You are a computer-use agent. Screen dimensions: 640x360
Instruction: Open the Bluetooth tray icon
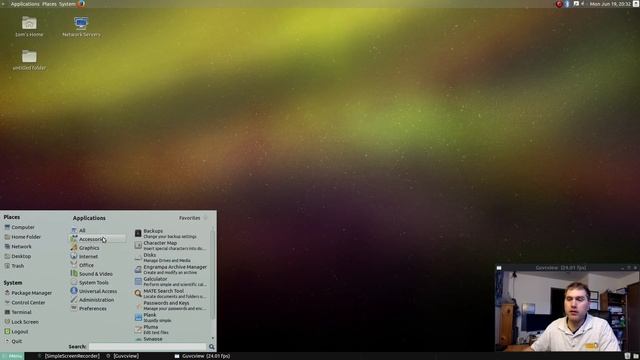[567, 4]
